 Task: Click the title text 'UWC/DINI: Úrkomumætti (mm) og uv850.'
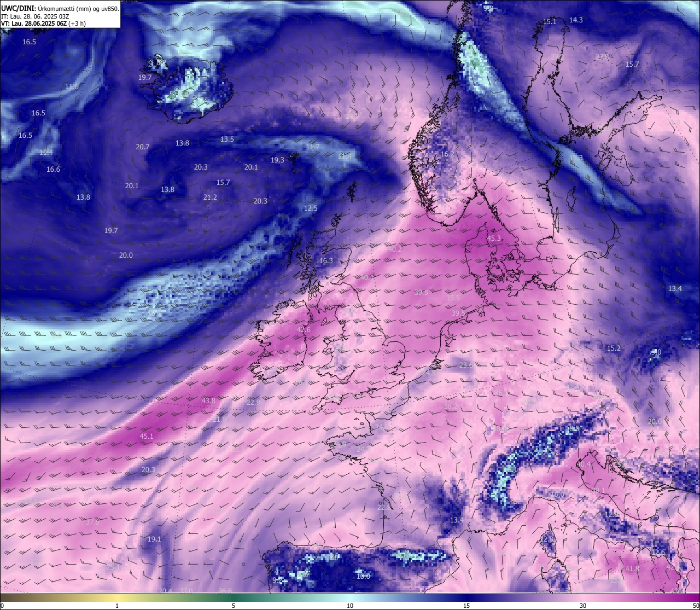[x=60, y=8]
